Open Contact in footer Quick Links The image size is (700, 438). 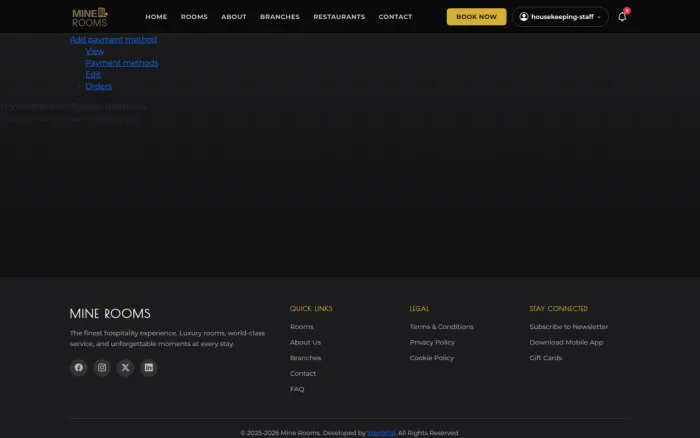pyautogui.click(x=303, y=373)
